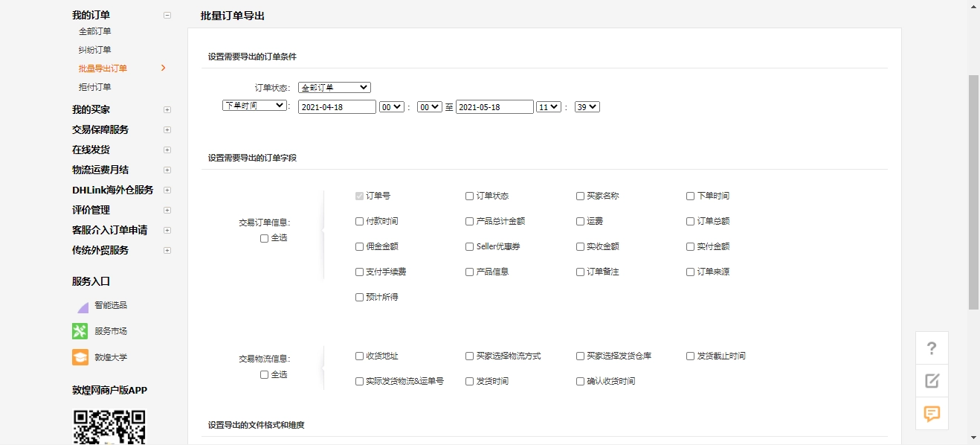
Task: Open help via the question mark icon
Action: point(932,348)
